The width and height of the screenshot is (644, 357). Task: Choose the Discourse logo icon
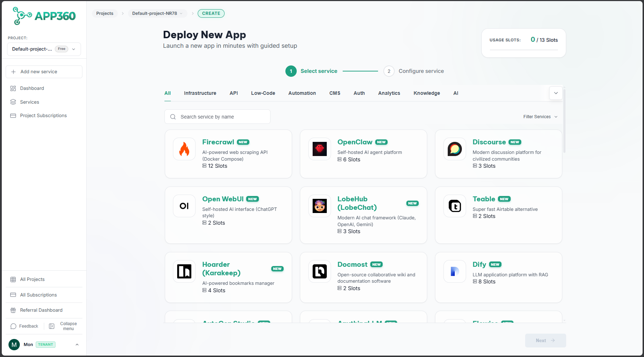click(455, 149)
